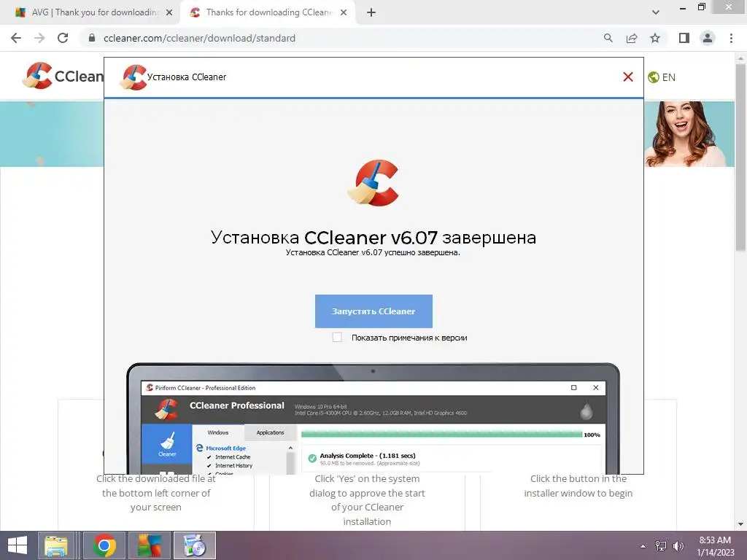Screen dimensions: 747x560
Task: Switch to the AVG download tab
Action: point(94,12)
